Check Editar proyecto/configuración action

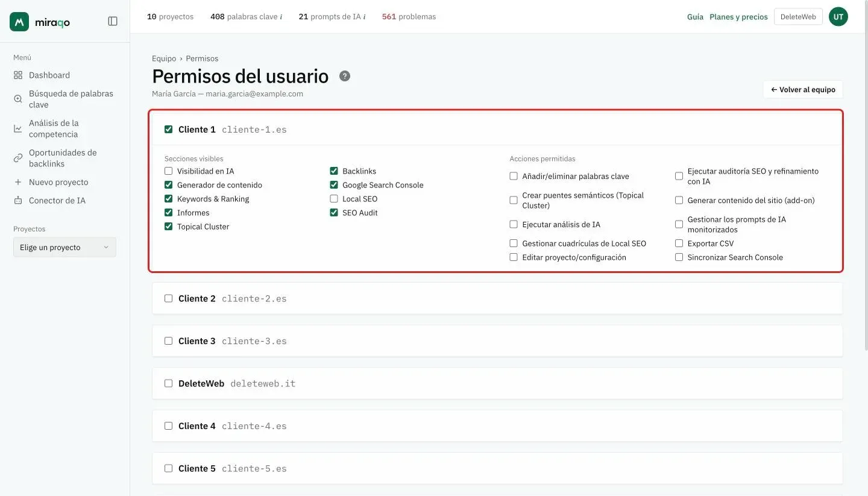pyautogui.click(x=514, y=257)
